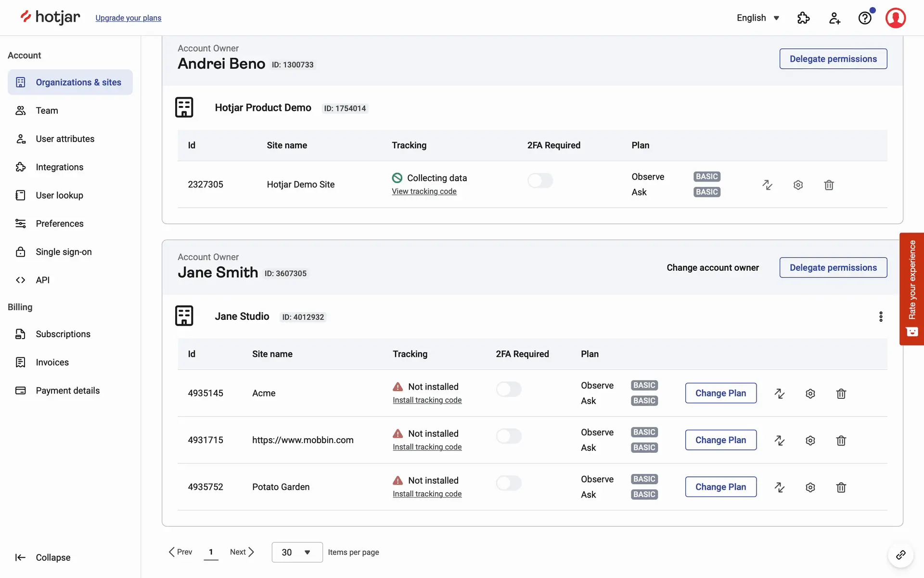Image resolution: width=924 pixels, height=578 pixels.
Task: Click transfer icon for Hotjar Demo Site
Action: pos(767,185)
